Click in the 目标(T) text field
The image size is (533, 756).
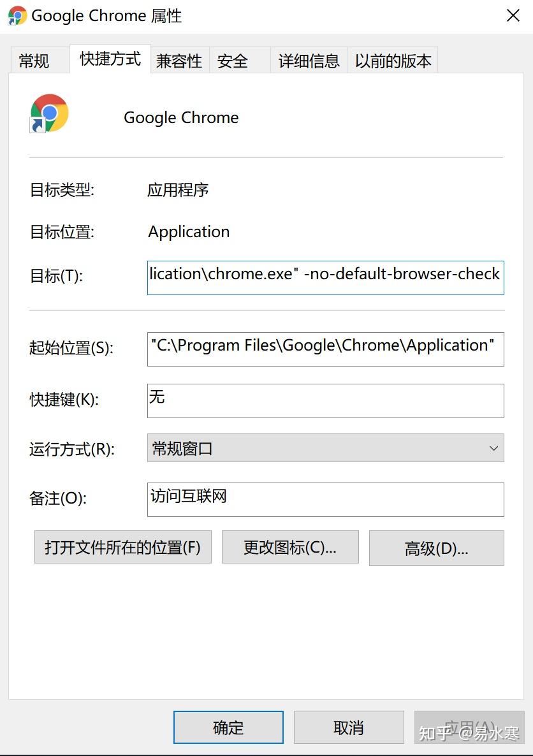point(325,277)
